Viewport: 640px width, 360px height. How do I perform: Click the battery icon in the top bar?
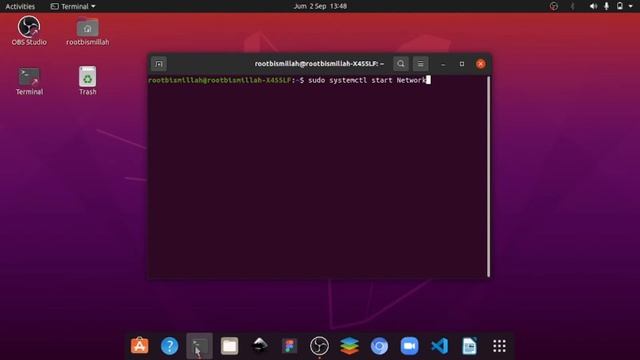tap(620, 6)
